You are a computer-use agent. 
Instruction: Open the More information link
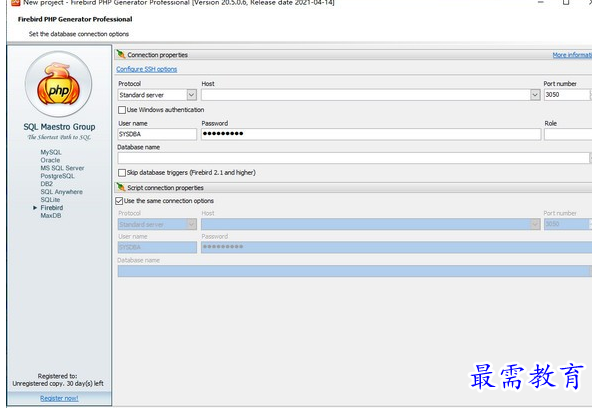(x=572, y=55)
